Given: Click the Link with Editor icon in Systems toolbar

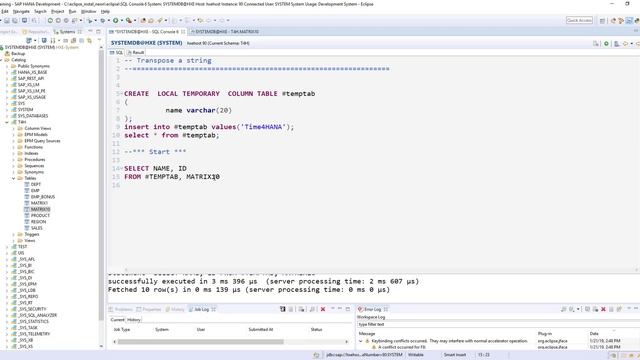Looking at the screenshot, I should tap(89, 40).
